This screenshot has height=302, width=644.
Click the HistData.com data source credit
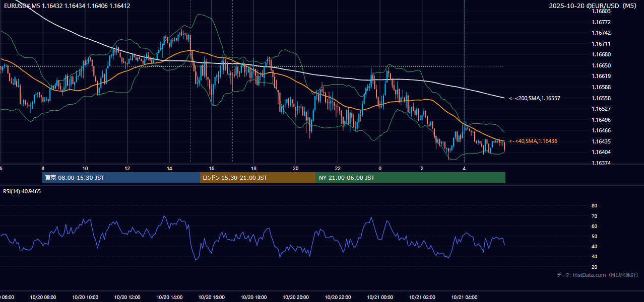coord(598,275)
